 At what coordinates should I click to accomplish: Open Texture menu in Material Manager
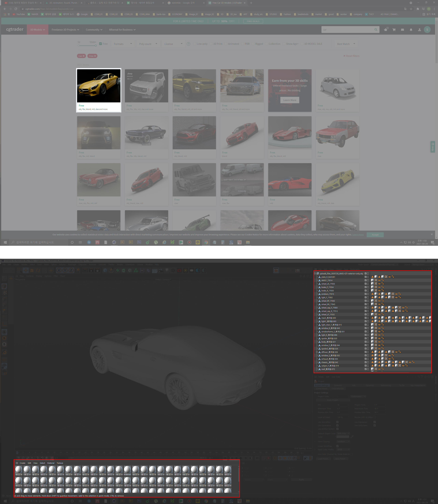(x=60, y=463)
